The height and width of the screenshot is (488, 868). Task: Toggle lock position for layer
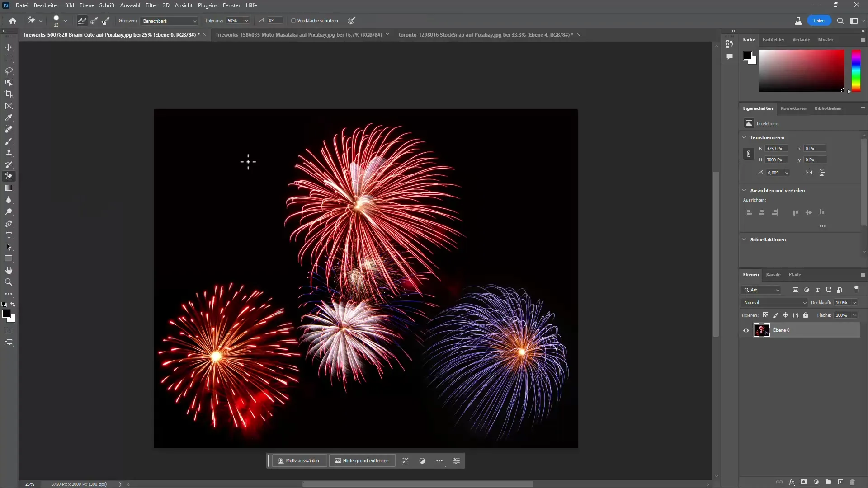[x=785, y=315]
